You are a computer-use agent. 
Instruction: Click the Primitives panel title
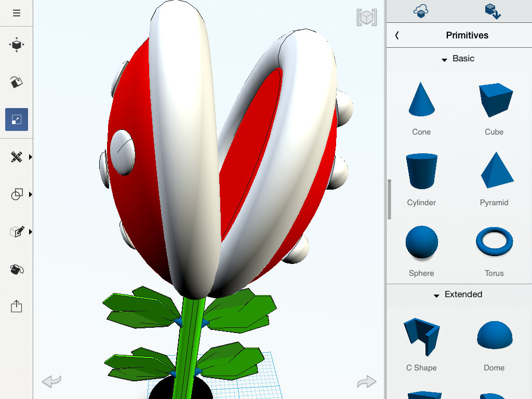point(467,35)
